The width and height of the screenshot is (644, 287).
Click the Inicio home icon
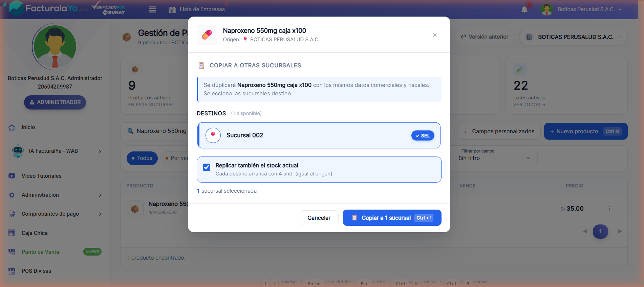click(12, 127)
